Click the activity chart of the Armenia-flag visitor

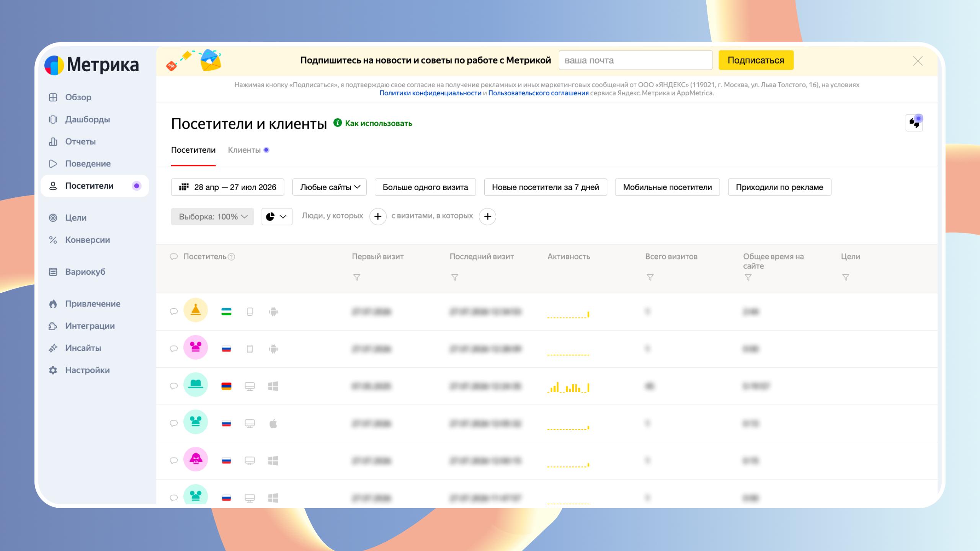coord(568,387)
